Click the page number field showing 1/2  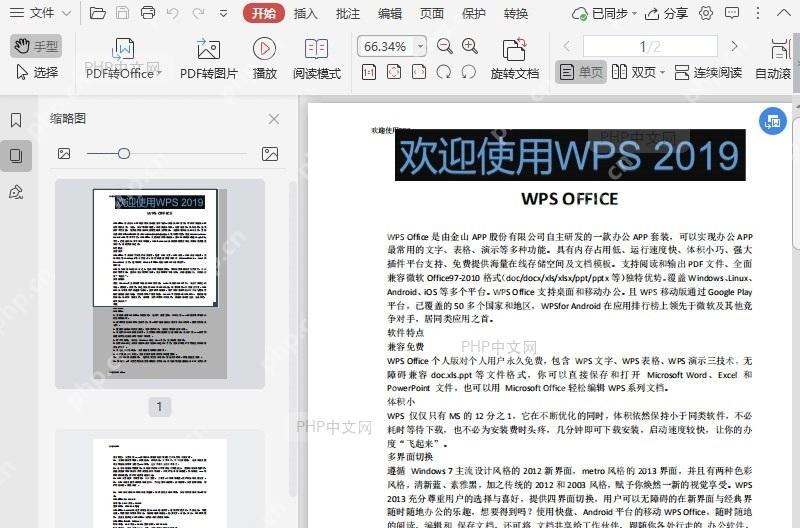[650, 46]
